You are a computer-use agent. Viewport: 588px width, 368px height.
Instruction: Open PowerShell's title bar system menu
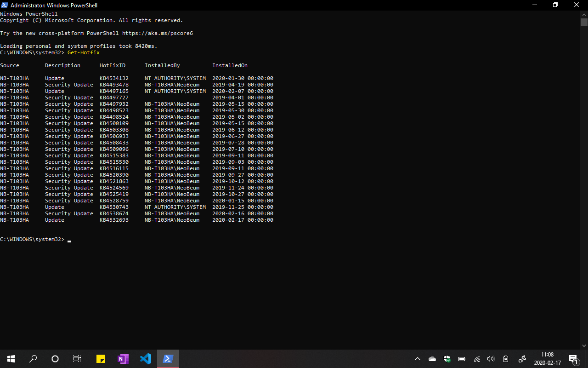click(x=5, y=5)
